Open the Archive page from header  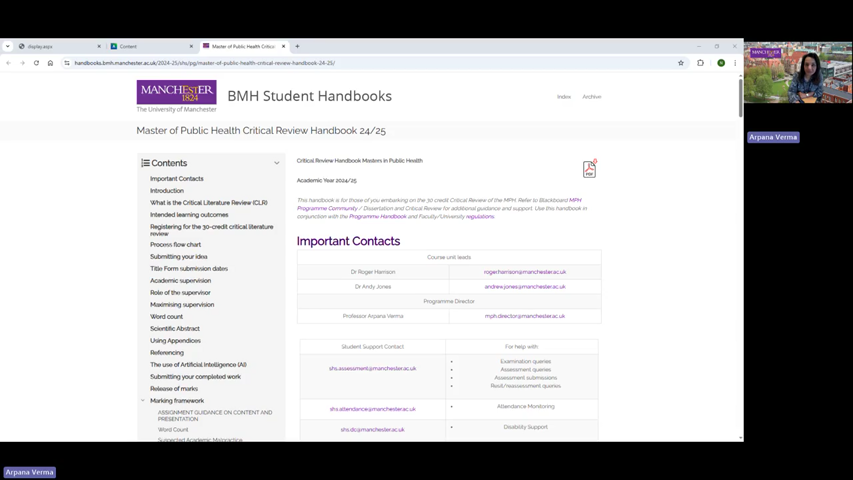coord(592,97)
